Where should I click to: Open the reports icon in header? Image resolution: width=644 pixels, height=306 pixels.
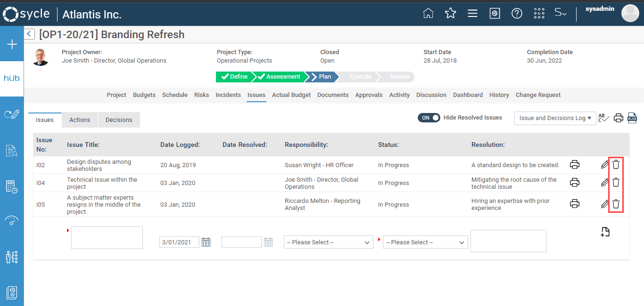[495, 13]
